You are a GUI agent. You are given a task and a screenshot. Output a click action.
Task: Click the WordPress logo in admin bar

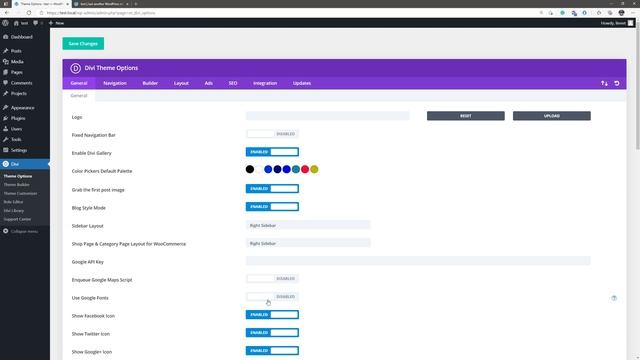click(x=5, y=23)
